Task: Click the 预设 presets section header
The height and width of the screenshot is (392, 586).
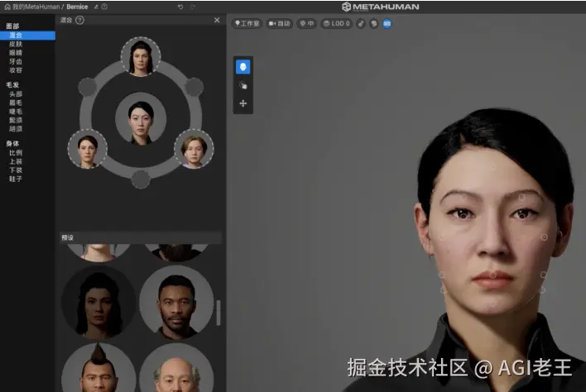Action: point(141,237)
